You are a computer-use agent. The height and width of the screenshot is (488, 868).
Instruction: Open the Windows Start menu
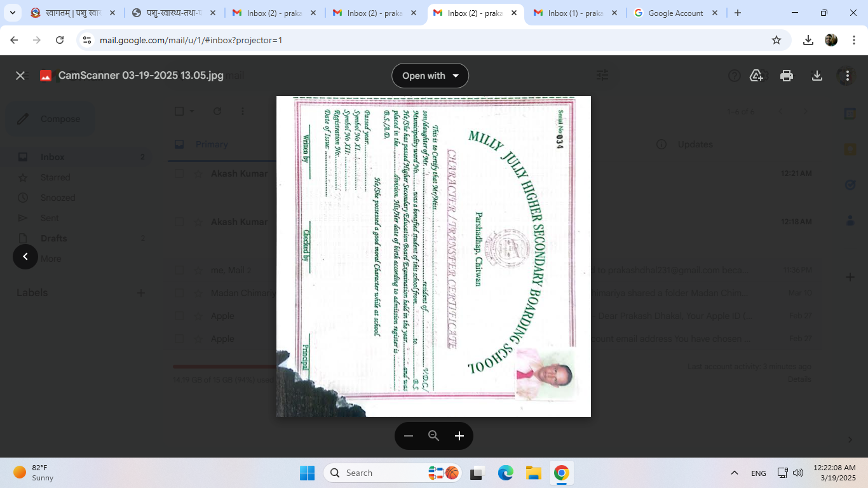click(307, 473)
